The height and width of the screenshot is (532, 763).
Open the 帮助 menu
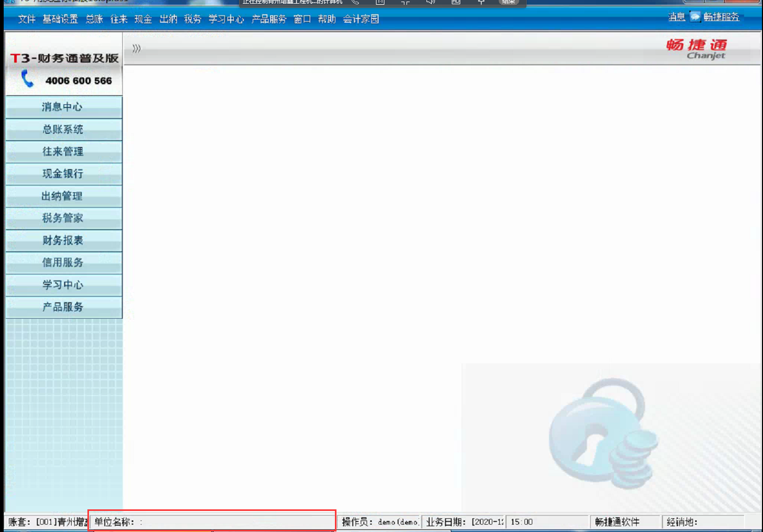[x=327, y=19]
